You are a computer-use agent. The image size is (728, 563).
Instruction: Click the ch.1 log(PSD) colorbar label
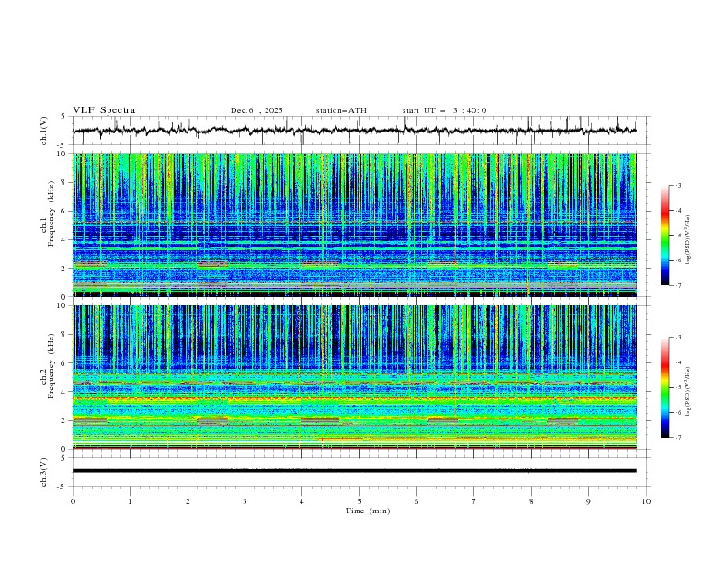pos(688,241)
